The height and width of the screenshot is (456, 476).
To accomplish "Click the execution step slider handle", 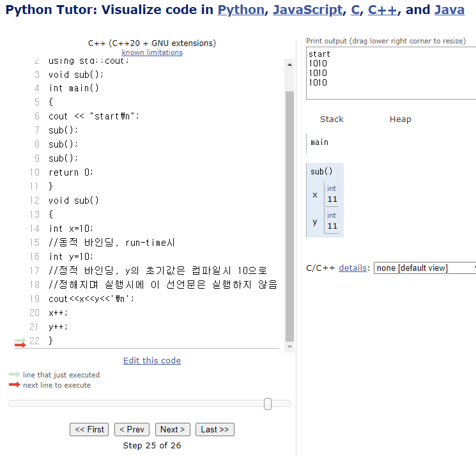I will pyautogui.click(x=268, y=404).
